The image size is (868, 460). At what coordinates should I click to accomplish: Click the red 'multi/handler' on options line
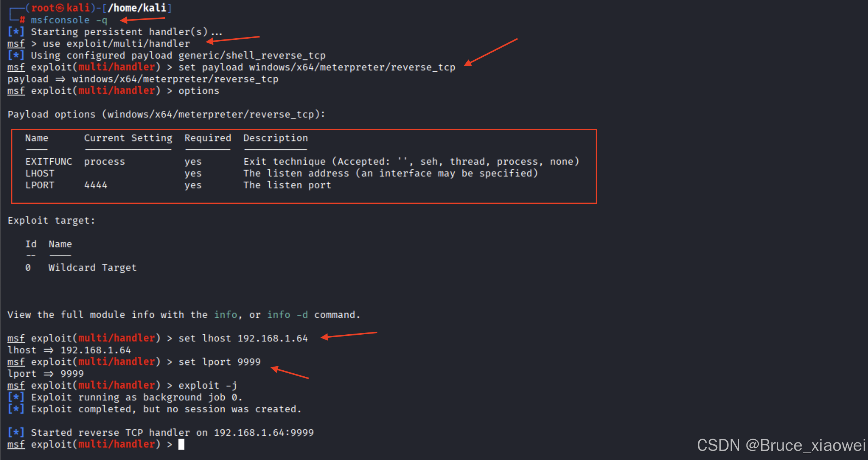[x=116, y=90]
